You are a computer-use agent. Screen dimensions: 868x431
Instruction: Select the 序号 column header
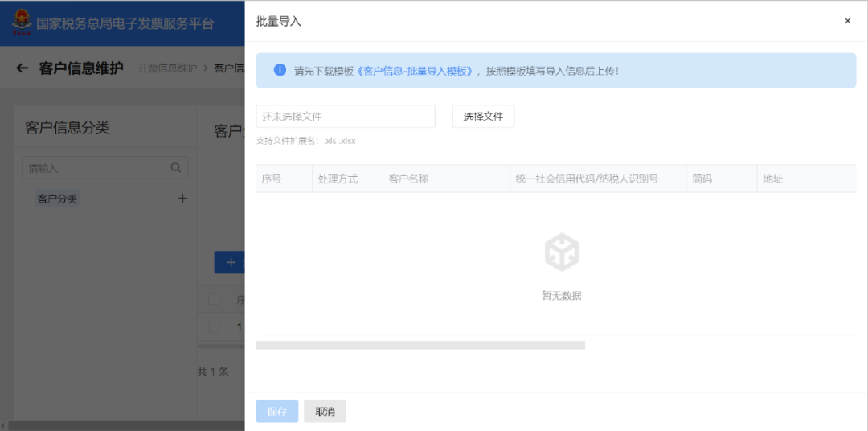tap(284, 179)
